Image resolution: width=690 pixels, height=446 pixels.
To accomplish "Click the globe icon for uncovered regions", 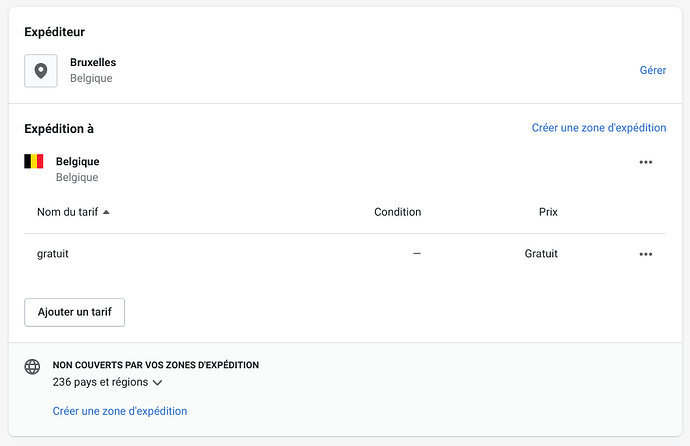I will click(x=33, y=367).
